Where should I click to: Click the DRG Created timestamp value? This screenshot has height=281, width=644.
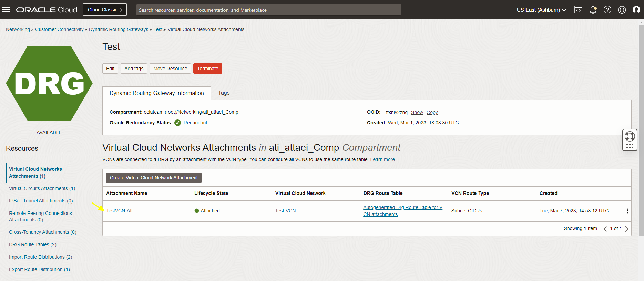pyautogui.click(x=423, y=123)
